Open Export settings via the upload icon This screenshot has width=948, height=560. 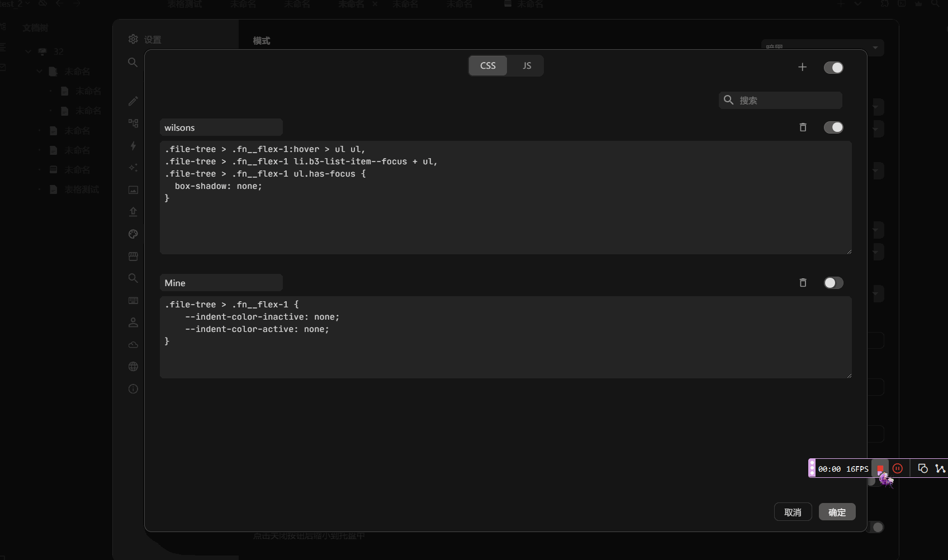pos(133,212)
